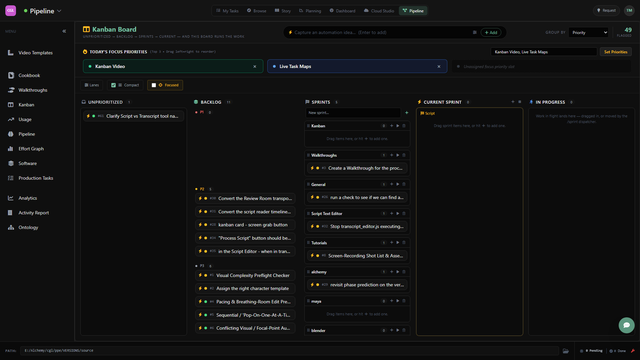Toggle the Compact view checkbox
The image size is (640, 360).
pyautogui.click(x=113, y=85)
